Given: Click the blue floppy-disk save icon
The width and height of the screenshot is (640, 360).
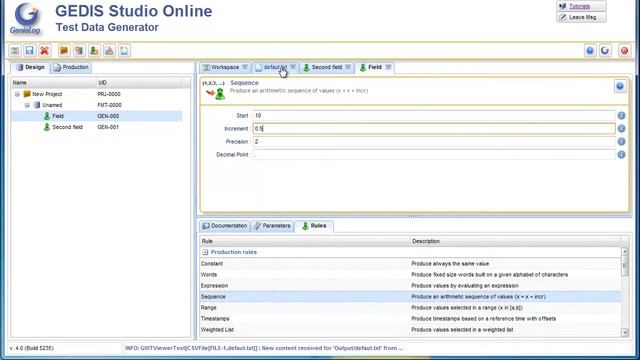Looking at the screenshot, I should coord(29,51).
